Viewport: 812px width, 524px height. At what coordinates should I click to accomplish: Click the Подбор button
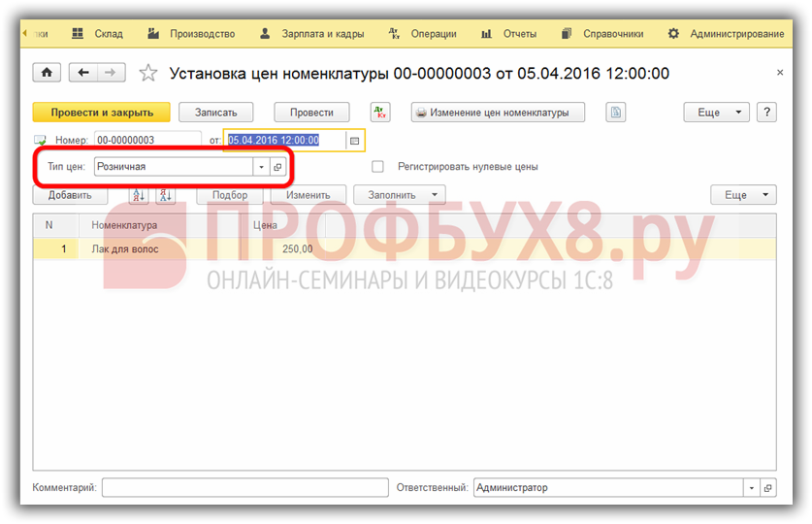pyautogui.click(x=230, y=195)
